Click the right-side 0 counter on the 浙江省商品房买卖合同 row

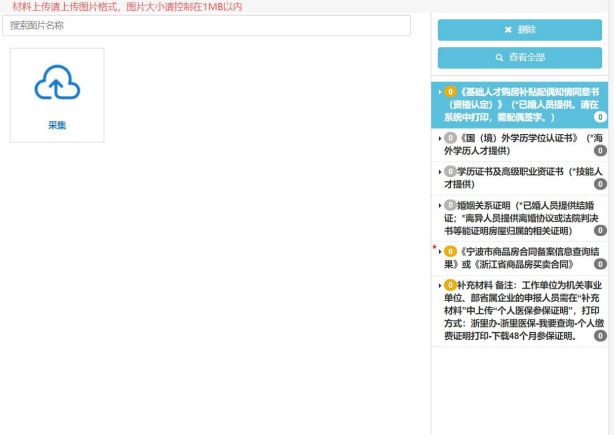(x=600, y=264)
